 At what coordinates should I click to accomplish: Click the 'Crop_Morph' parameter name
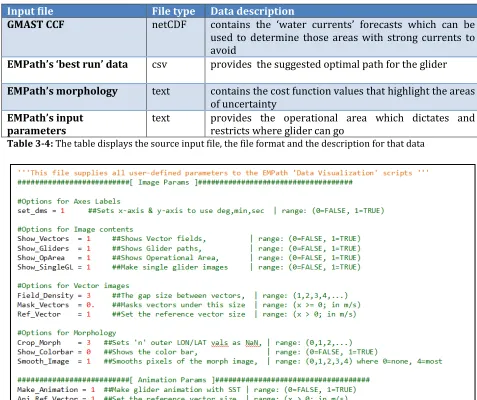coord(39,342)
